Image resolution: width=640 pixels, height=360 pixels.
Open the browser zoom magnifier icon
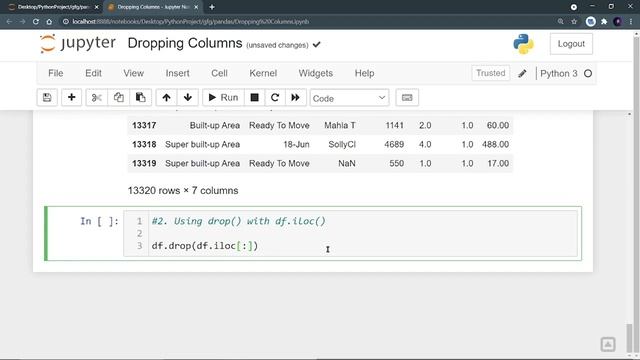coord(561,22)
